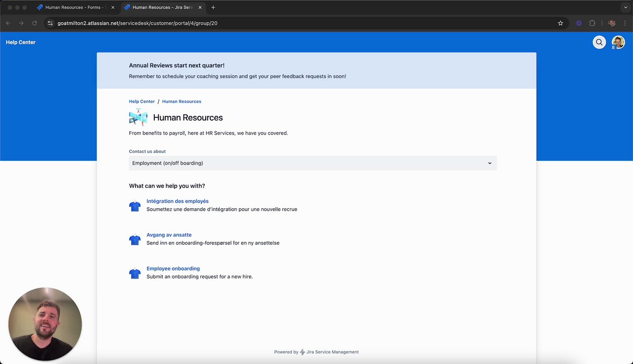This screenshot has height=364, width=633.
Task: Open a new browser tab
Action: pyautogui.click(x=213, y=7)
